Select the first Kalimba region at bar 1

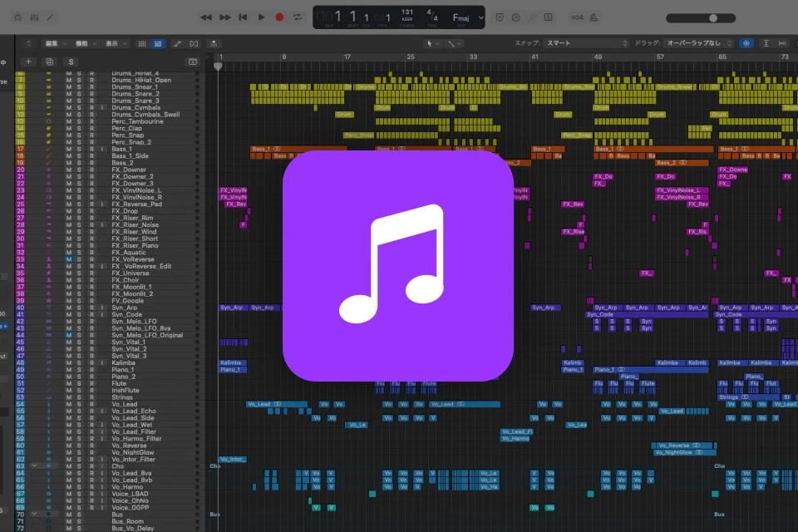coord(233,363)
